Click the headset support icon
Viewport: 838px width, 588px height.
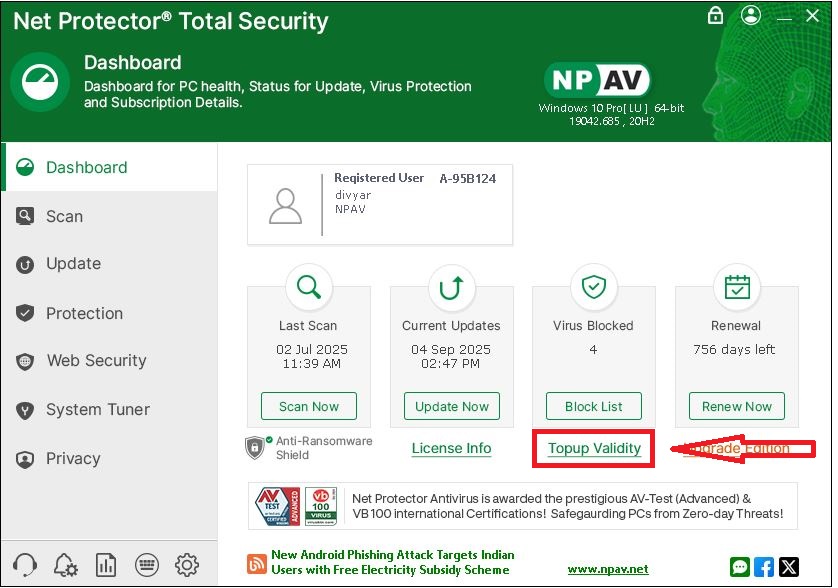pos(27,565)
